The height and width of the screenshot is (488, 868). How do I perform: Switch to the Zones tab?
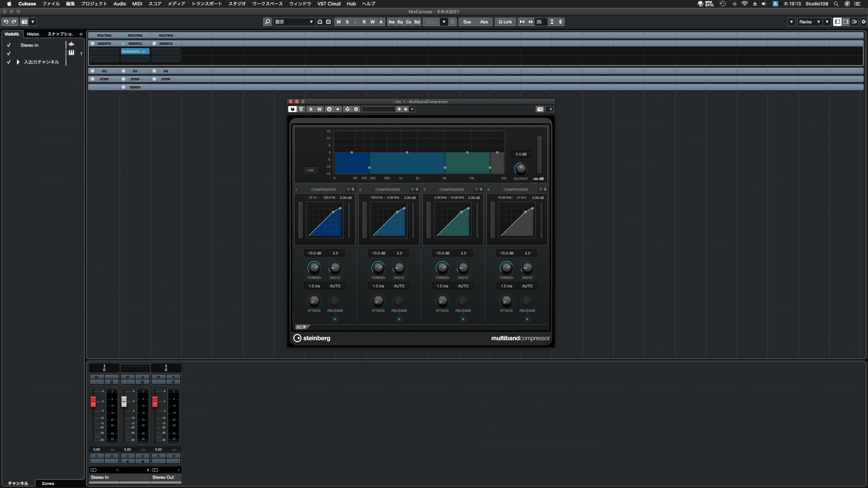47,483
